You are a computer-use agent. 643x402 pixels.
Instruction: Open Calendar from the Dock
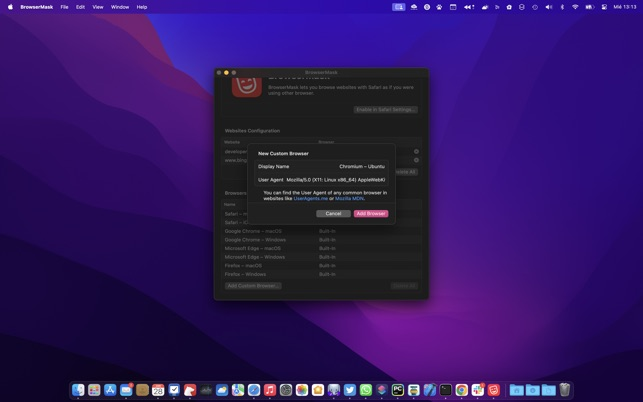[158, 390]
